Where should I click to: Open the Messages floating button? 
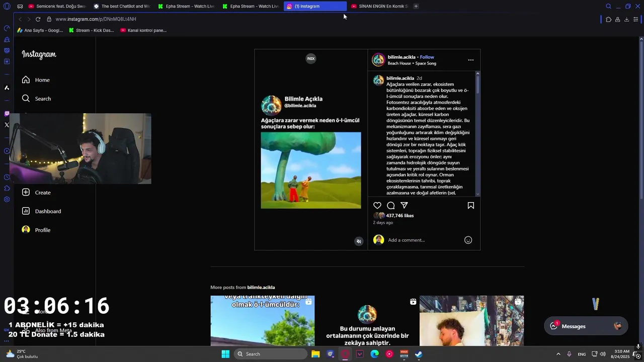pos(586,326)
